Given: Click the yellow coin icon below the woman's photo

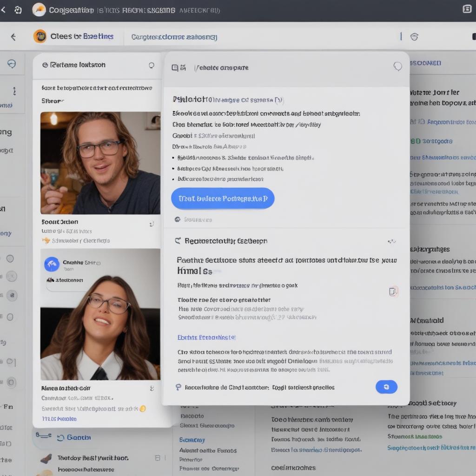Looking at the screenshot, I should (143, 409).
